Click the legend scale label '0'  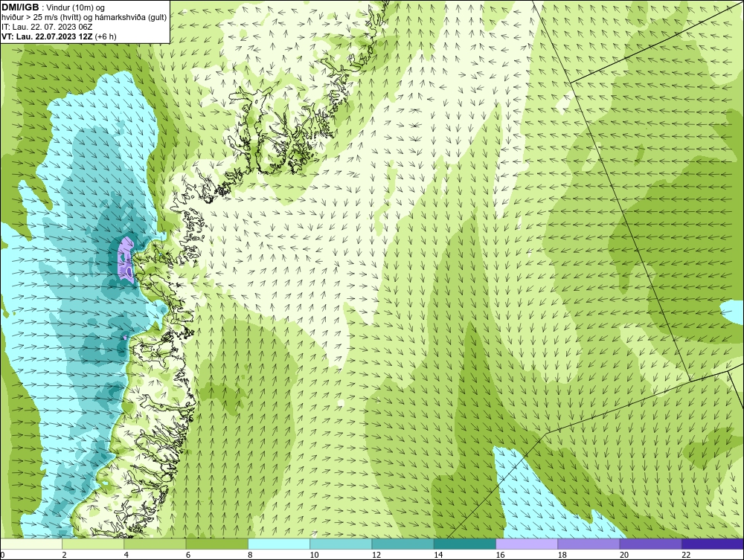click(2, 556)
